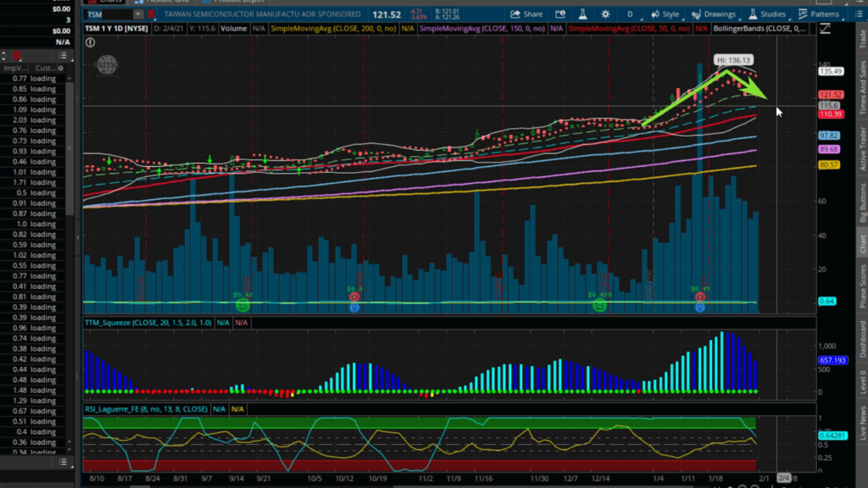Click the Cust column header
Image resolution: width=868 pixels, height=488 pixels.
tap(44, 68)
